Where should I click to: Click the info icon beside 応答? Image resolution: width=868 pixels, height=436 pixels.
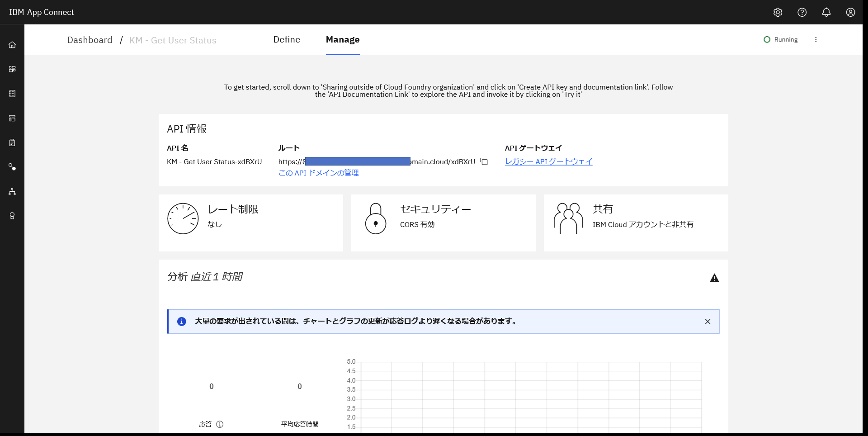pyautogui.click(x=220, y=424)
